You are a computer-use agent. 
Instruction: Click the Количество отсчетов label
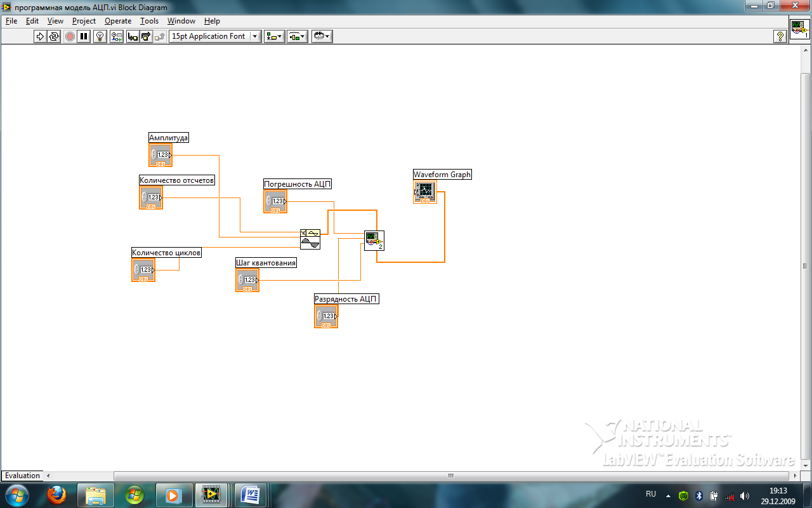point(177,180)
